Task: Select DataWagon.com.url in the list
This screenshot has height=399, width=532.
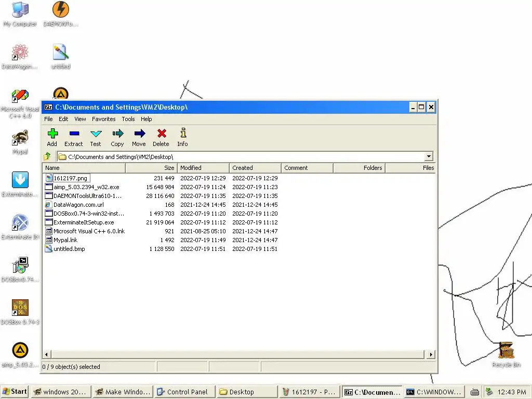Action: (78, 205)
